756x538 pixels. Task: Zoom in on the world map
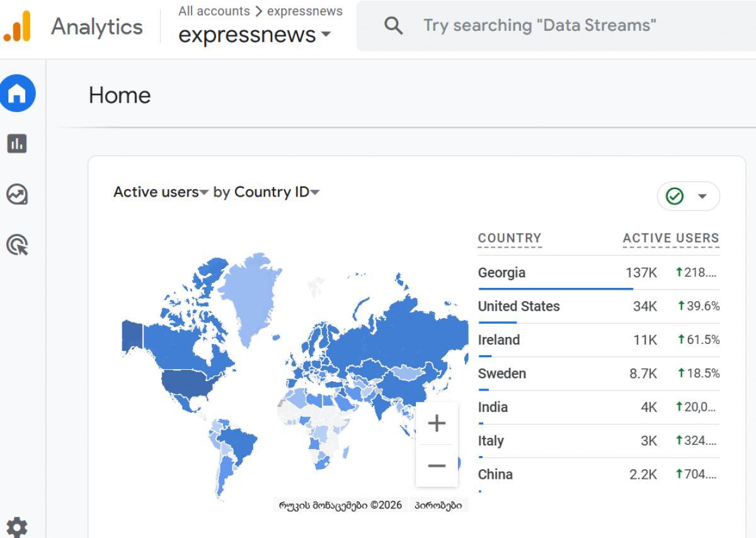437,423
